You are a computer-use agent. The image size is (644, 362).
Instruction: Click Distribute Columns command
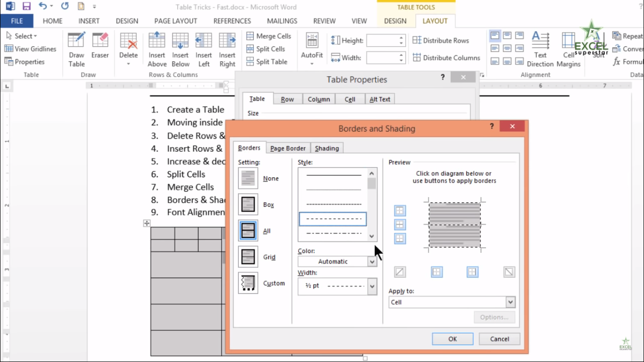coord(446,58)
